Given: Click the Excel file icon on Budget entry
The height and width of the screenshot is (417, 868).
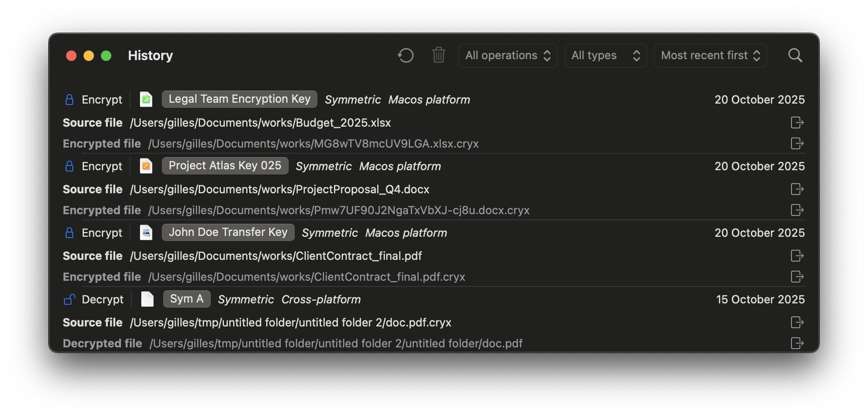Looking at the screenshot, I should click(146, 99).
